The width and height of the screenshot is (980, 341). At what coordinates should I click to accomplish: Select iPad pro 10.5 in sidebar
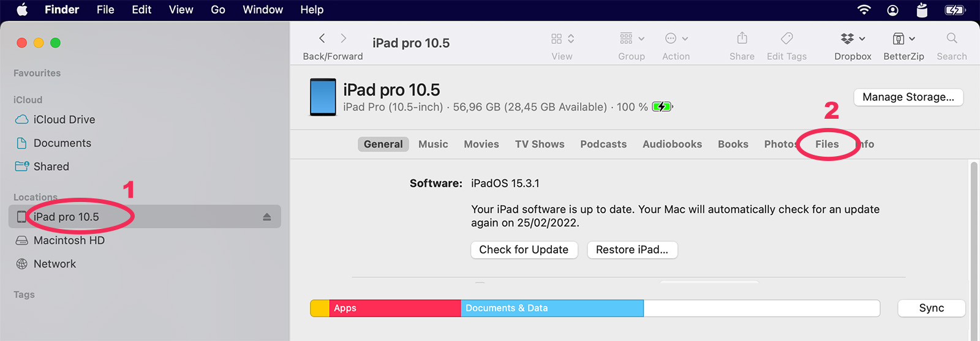click(x=145, y=217)
